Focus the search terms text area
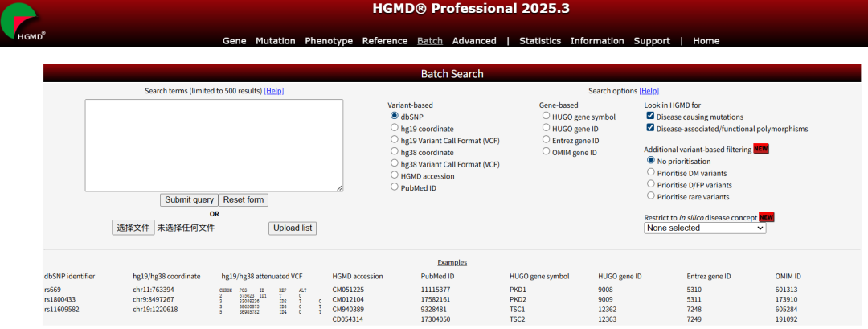The image size is (868, 329). (214, 146)
